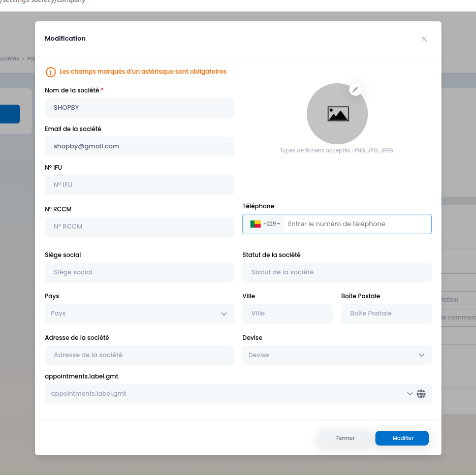Click the Boîte Postale input field
The width and height of the screenshot is (476, 475).
pyautogui.click(x=386, y=313)
